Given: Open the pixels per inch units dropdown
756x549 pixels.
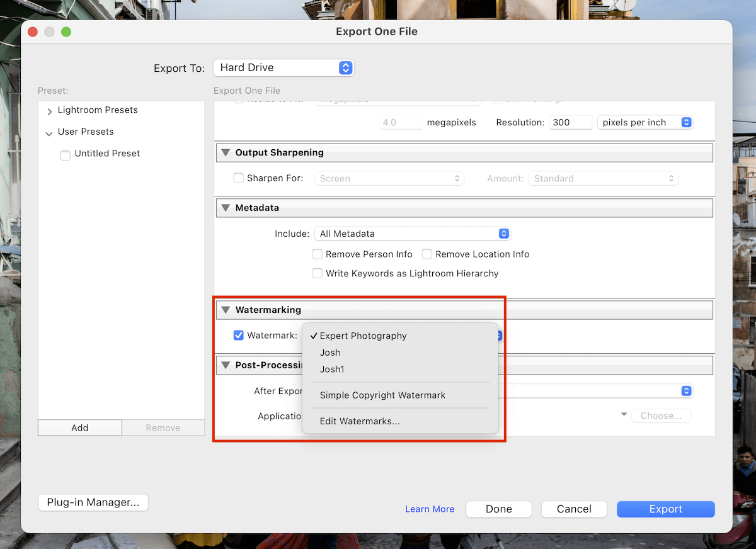Looking at the screenshot, I should (644, 122).
